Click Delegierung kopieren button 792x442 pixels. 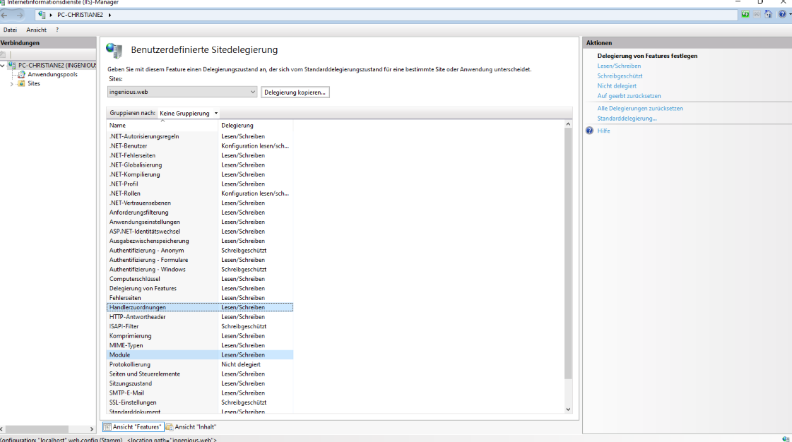[x=295, y=92]
